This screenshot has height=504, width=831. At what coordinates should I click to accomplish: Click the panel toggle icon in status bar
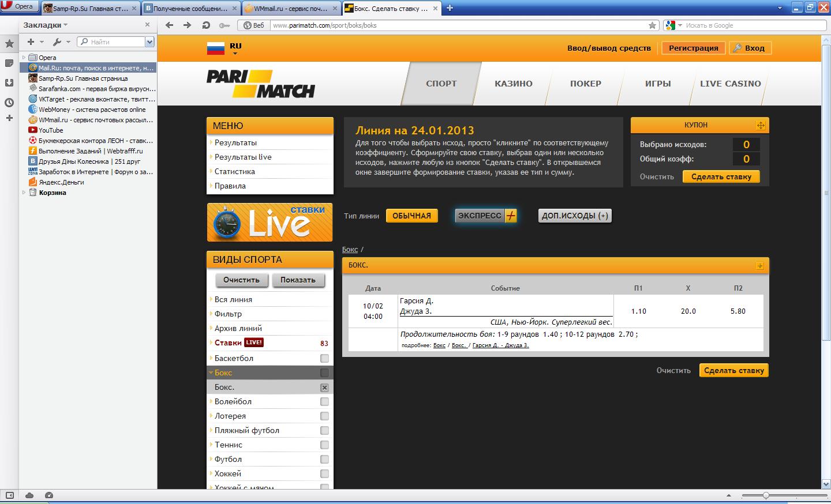point(9,495)
